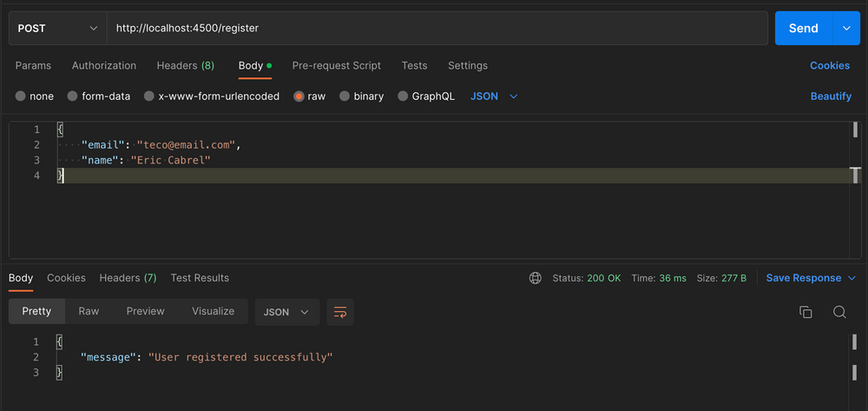The image size is (868, 411).
Task: Open the Authorization tab
Action: 104,65
